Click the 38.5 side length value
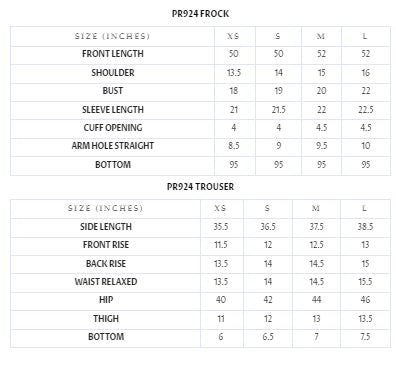 tap(365, 227)
